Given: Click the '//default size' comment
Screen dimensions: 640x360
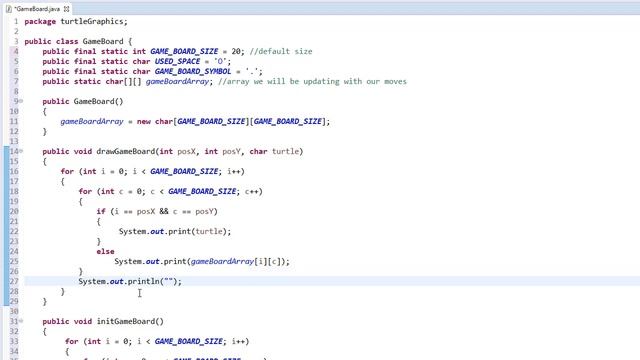Looking at the screenshot, I should pyautogui.click(x=281, y=51).
